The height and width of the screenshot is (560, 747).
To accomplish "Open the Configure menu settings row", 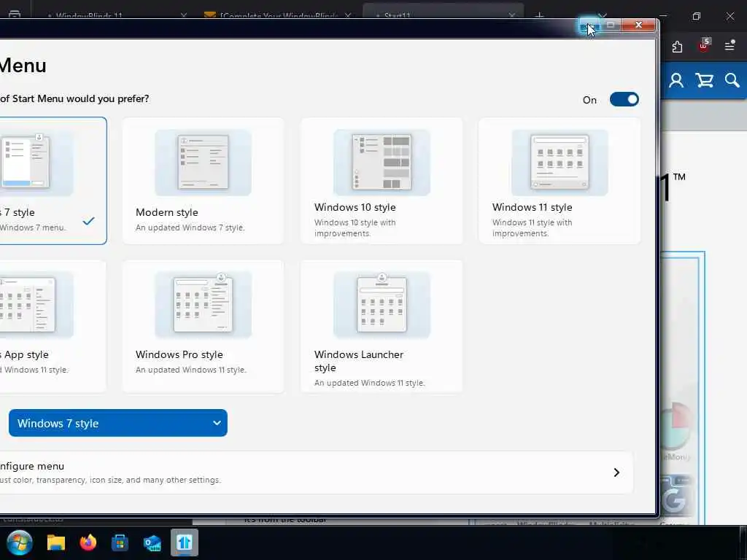I will [x=317, y=472].
